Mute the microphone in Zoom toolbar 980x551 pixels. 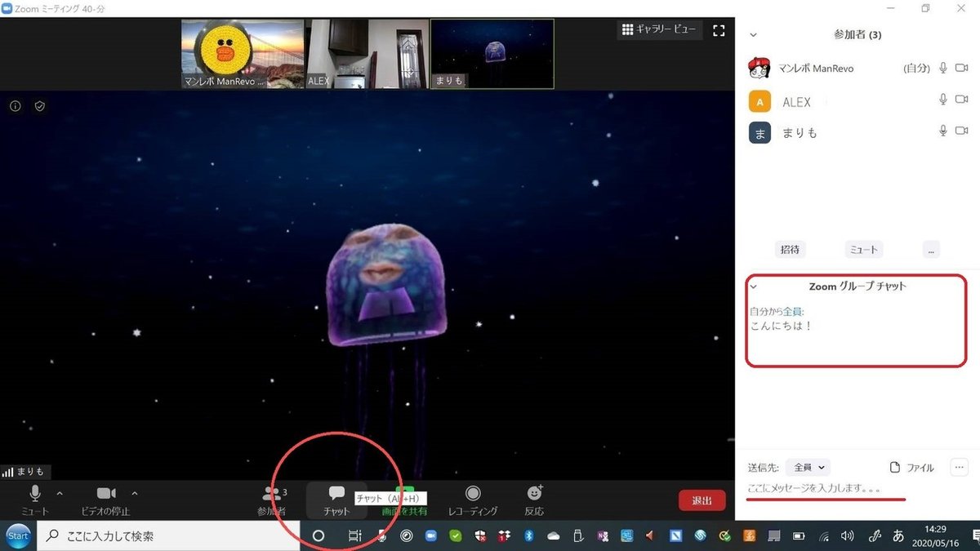tap(35, 499)
